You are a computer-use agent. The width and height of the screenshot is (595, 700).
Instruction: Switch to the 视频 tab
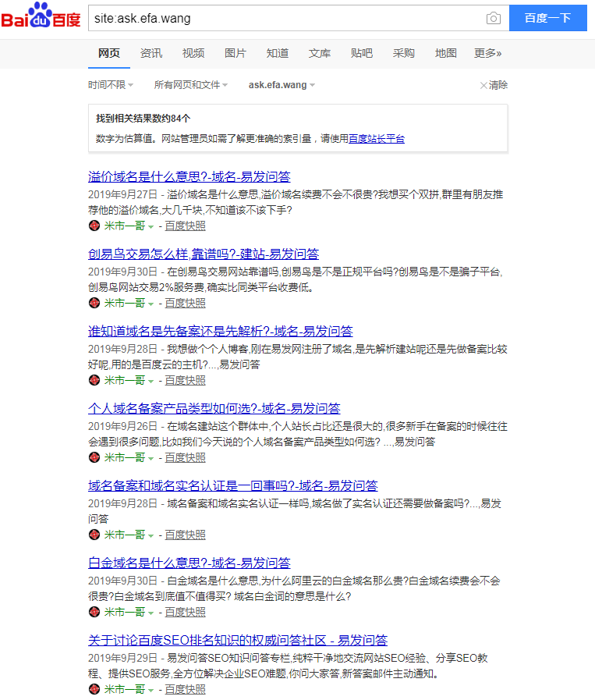point(193,54)
